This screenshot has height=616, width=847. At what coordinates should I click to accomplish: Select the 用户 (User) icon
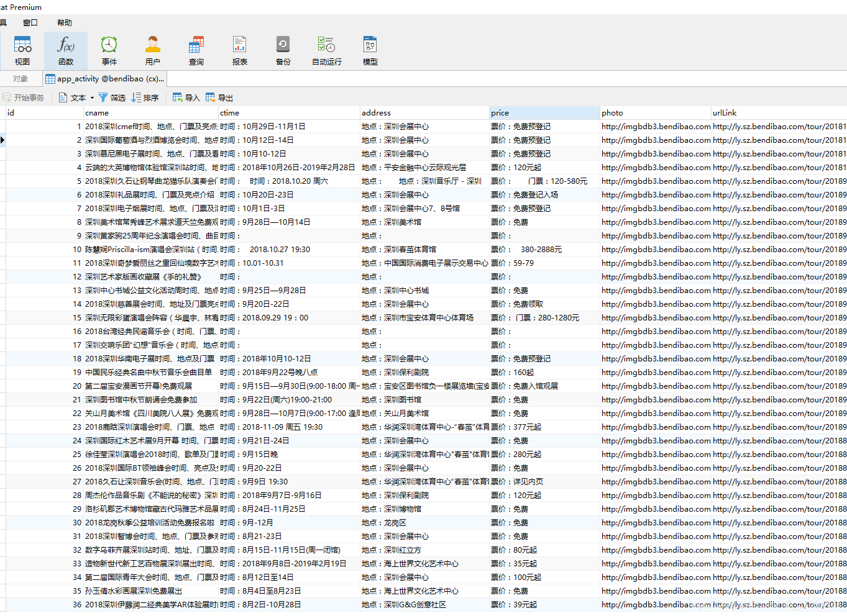pos(153,50)
